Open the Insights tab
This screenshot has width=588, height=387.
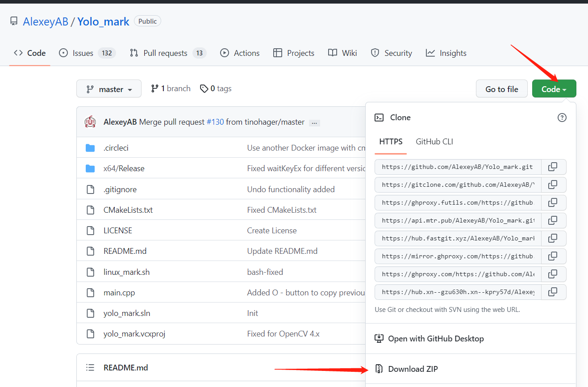pos(446,53)
